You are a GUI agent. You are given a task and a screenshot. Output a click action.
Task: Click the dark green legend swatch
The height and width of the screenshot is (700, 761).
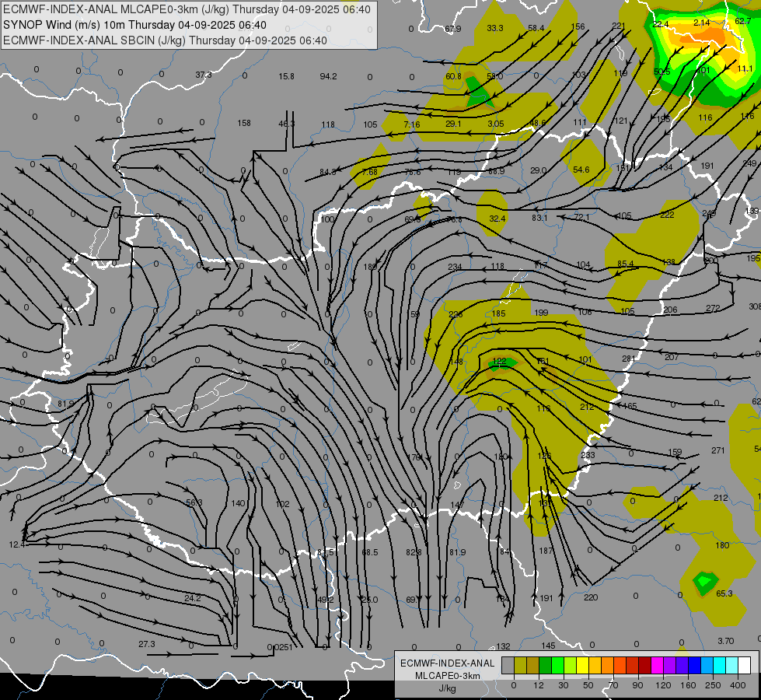pyautogui.click(x=546, y=666)
